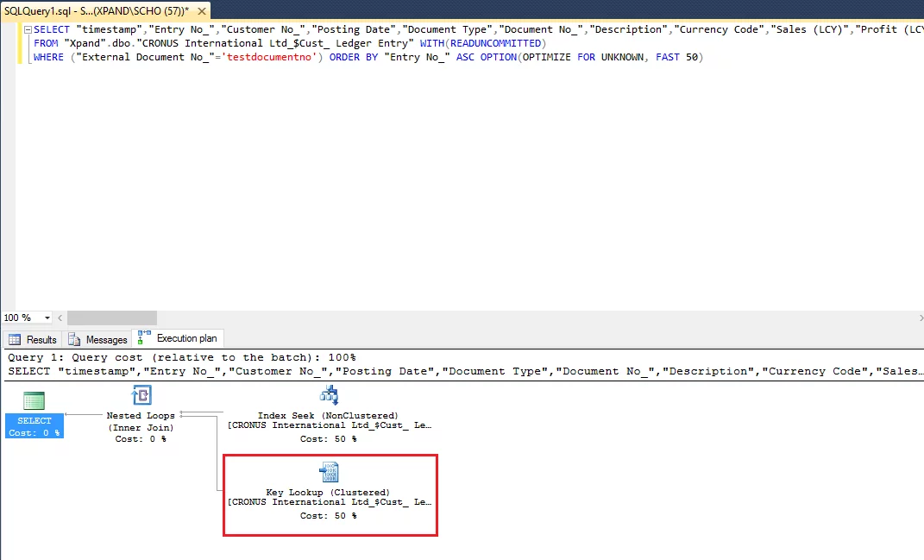Click the Results tab grid icon
Viewport: 924px width, 560px height.
(15, 340)
